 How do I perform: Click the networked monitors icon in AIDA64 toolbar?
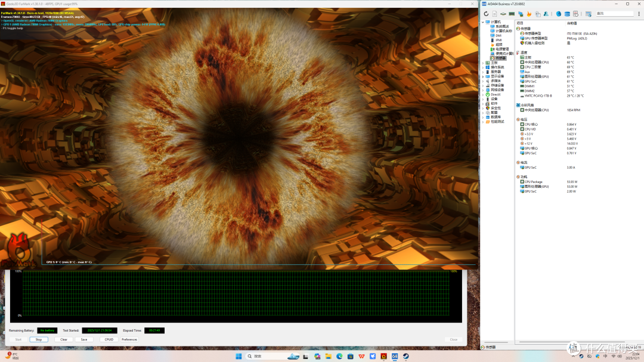(x=521, y=14)
